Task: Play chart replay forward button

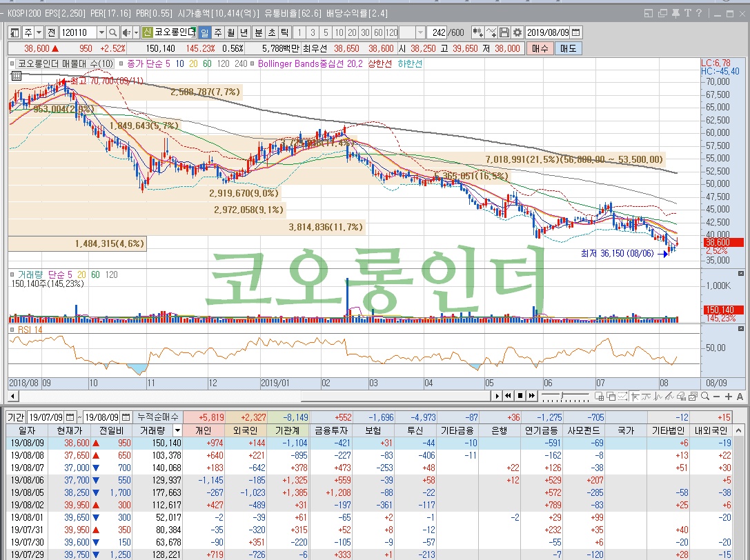Action: (497, 396)
